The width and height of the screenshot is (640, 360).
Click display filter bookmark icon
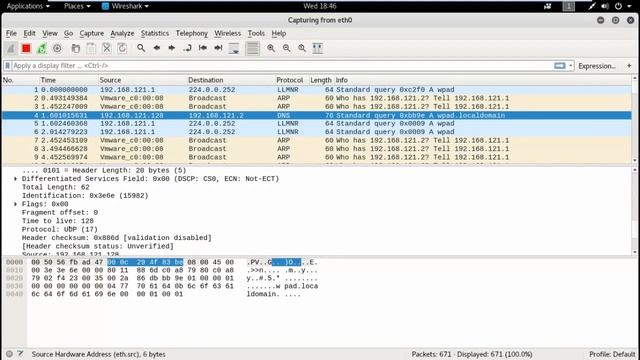pyautogui.click(x=7, y=66)
